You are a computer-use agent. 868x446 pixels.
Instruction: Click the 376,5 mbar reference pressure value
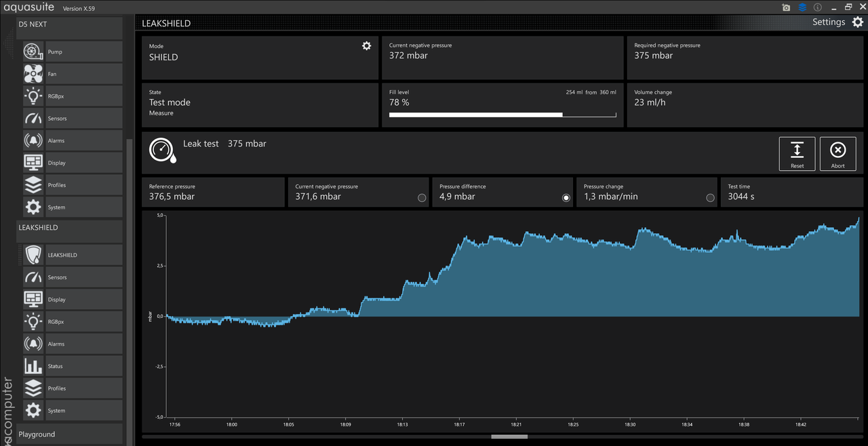172,197
